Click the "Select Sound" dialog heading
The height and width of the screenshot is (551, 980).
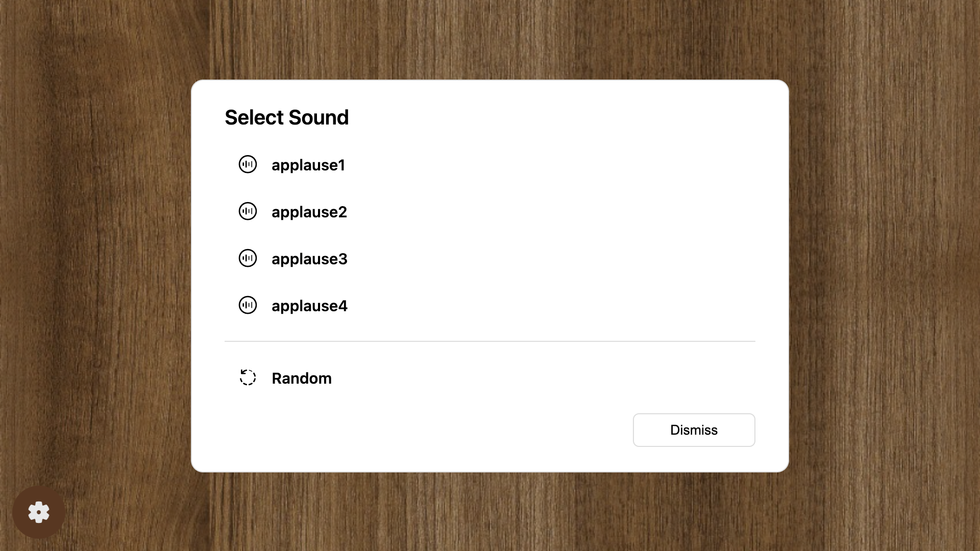click(x=287, y=117)
